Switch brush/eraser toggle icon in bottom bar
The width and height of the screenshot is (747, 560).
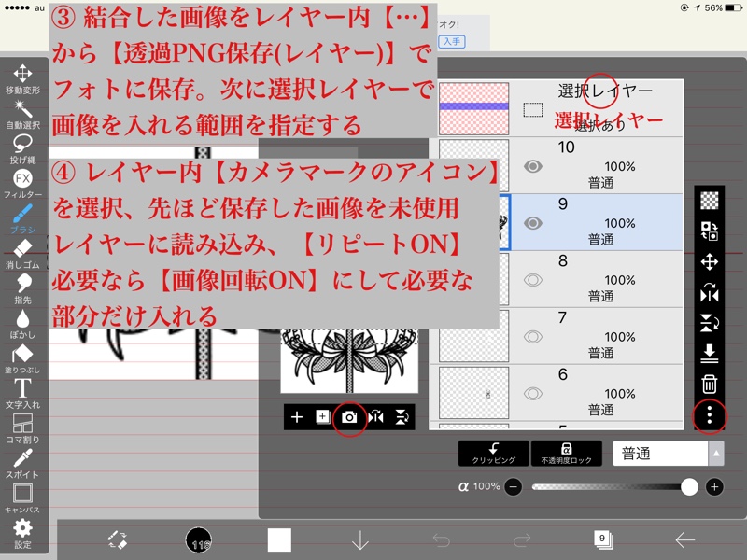point(118,539)
